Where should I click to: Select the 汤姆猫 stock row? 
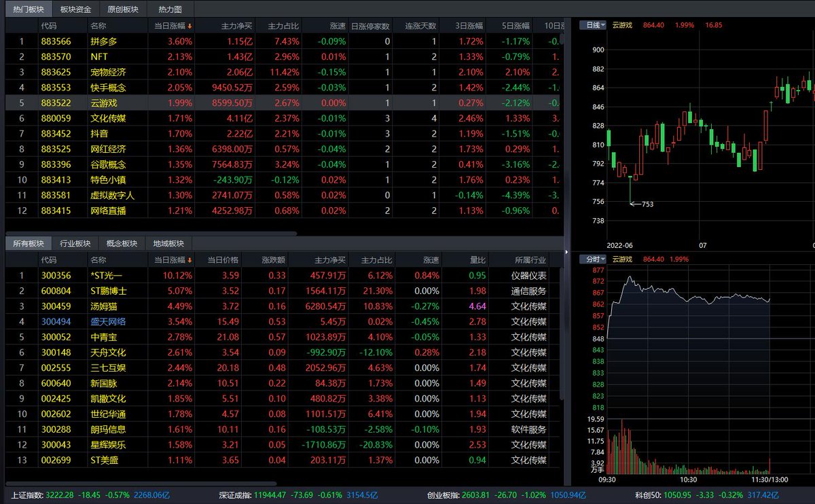(282, 306)
